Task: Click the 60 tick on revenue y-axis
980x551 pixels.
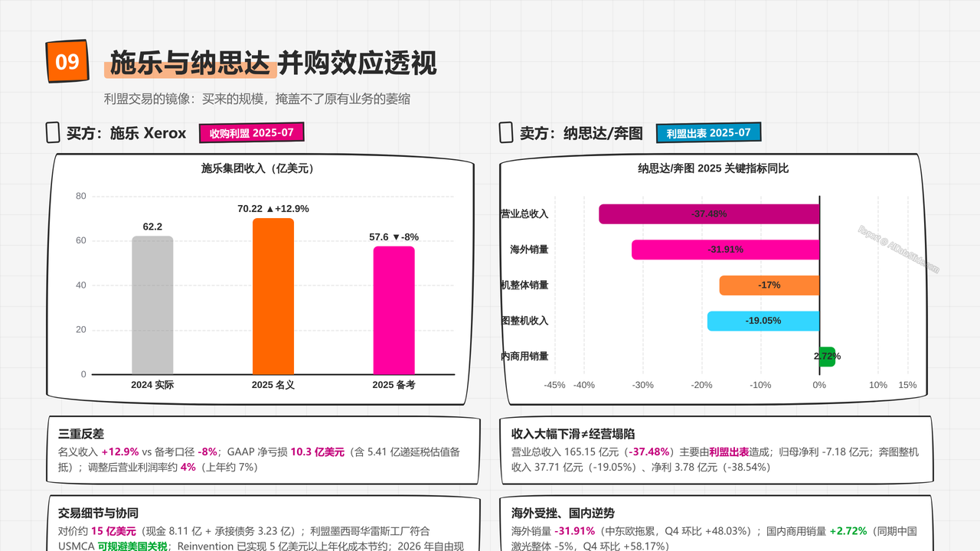Action: (81, 240)
